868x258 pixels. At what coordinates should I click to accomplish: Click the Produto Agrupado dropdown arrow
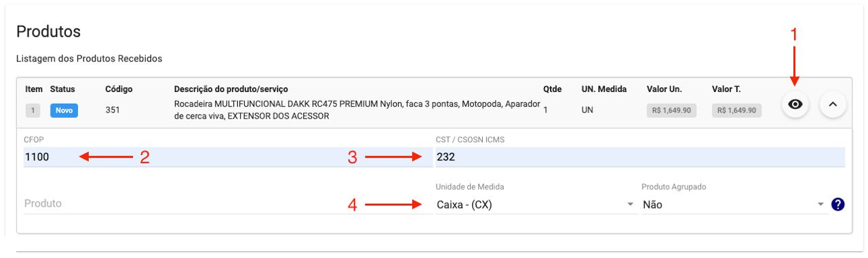pos(821,205)
